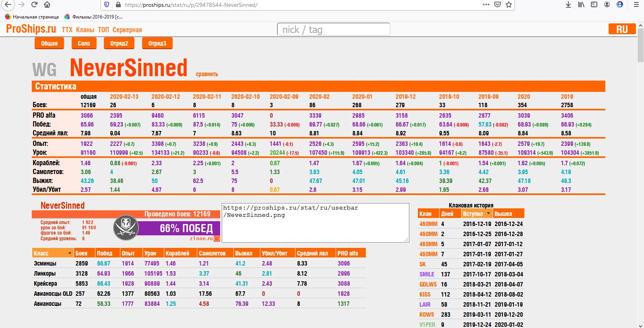Focus the nick / tag search field
This screenshot has width=644, height=328.
(334, 29)
